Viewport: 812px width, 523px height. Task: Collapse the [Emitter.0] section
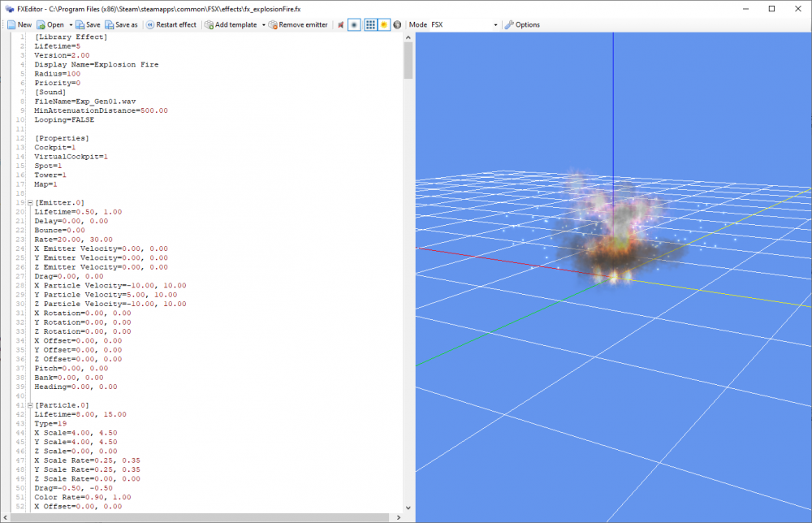pos(30,202)
